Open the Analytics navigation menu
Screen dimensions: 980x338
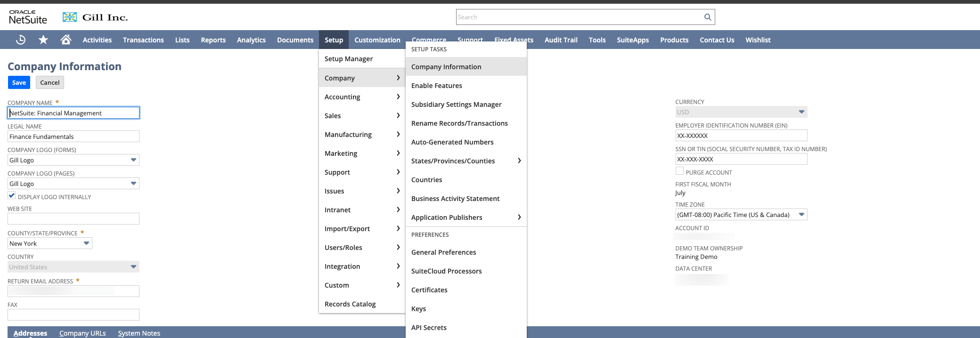pos(251,40)
